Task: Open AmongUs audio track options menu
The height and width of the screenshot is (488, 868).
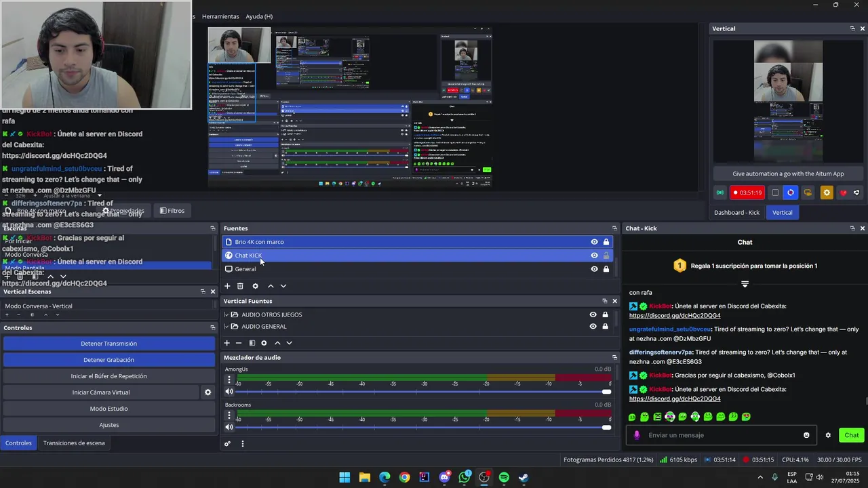Action: (x=229, y=380)
